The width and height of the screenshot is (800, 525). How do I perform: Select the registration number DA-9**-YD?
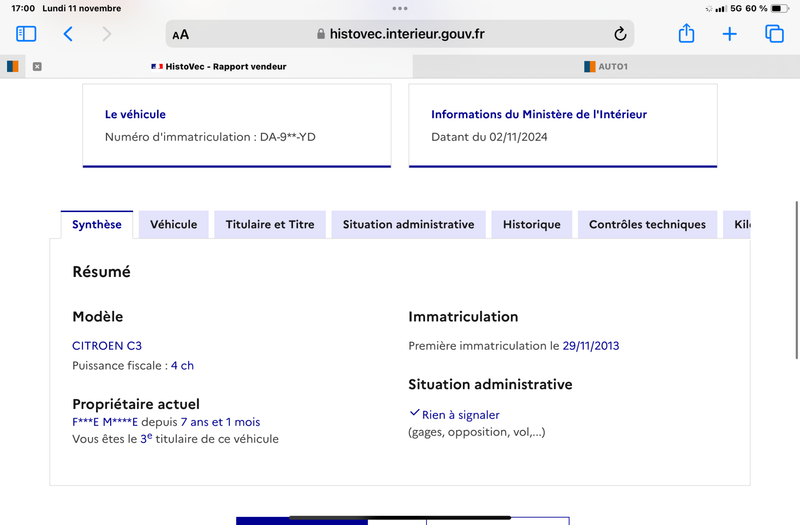pos(288,137)
